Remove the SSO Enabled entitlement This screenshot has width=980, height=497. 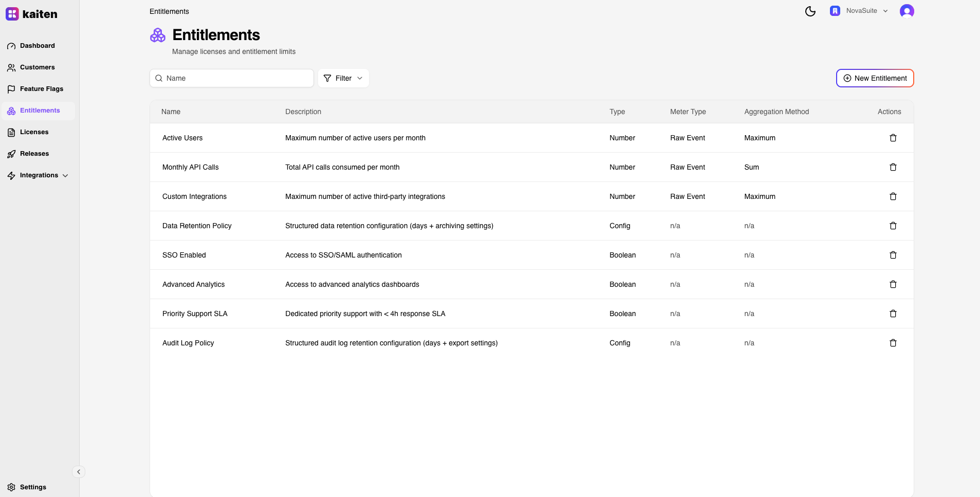(x=893, y=255)
